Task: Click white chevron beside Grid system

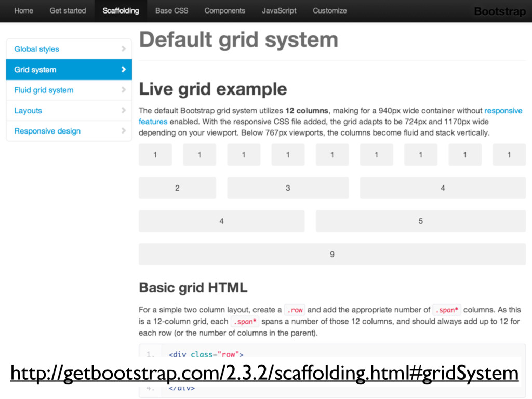Action: click(124, 69)
